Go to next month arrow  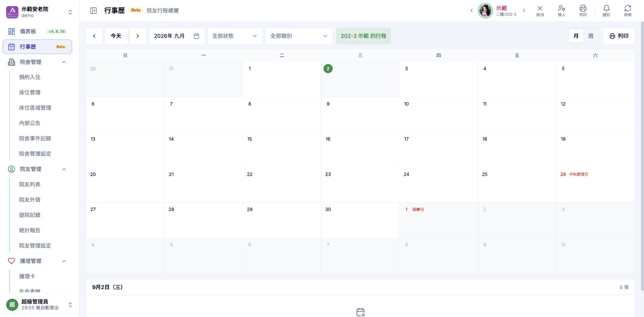click(x=138, y=36)
